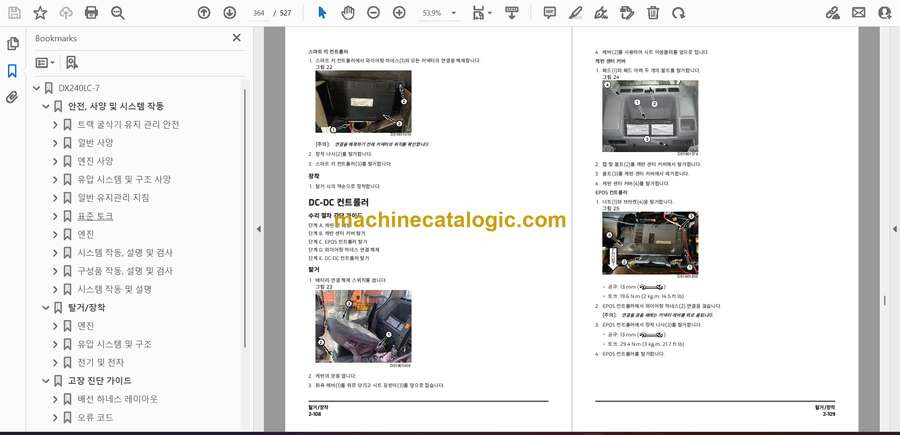Image resolution: width=900 pixels, height=435 pixels.
Task: Open the Page Thumbnails panel icon
Action: (x=13, y=44)
